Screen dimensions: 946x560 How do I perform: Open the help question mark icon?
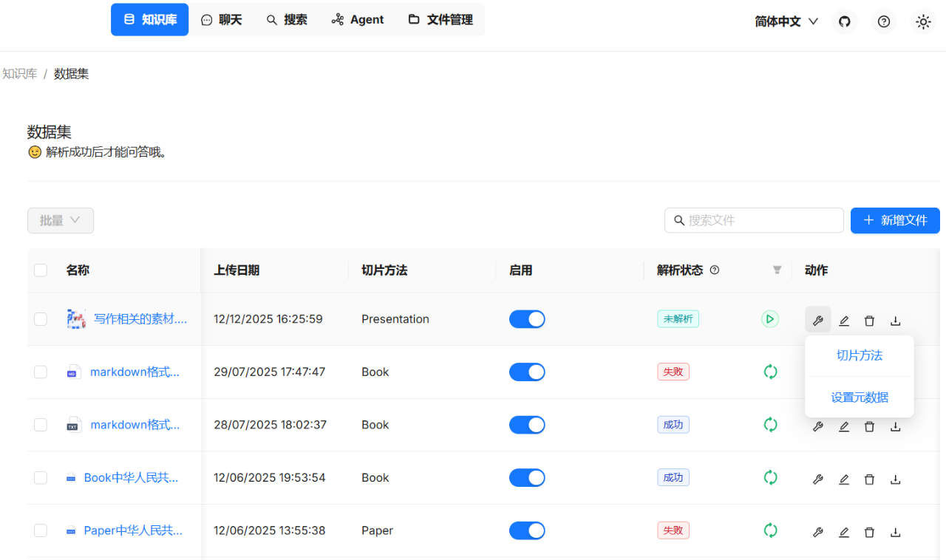coord(883,21)
